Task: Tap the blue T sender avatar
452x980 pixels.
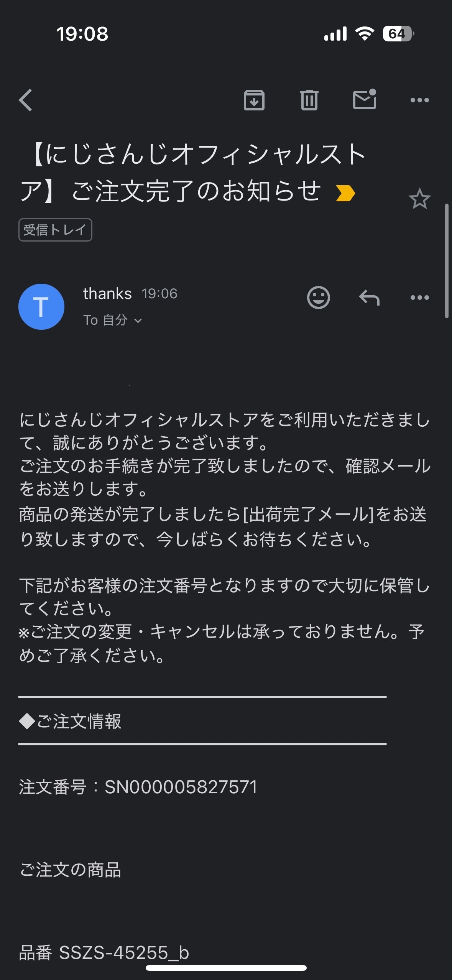Action: [41, 307]
